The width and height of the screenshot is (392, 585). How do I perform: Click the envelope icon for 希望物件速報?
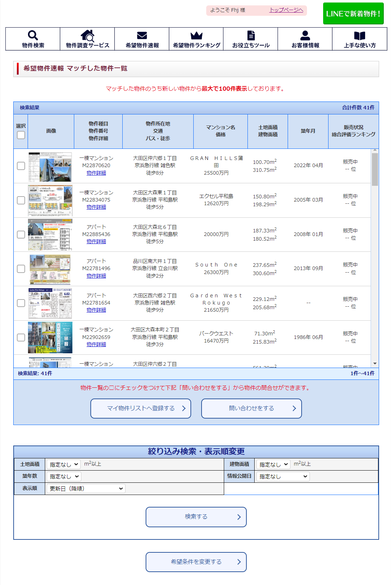(142, 35)
